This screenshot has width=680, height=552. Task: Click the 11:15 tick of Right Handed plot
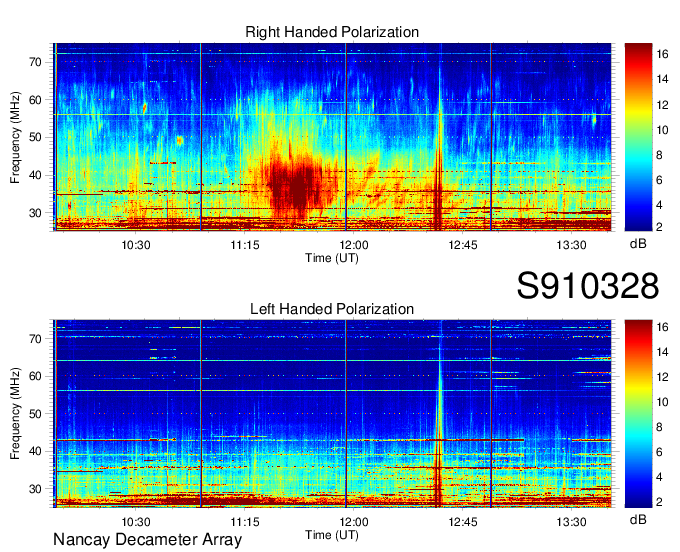(245, 245)
